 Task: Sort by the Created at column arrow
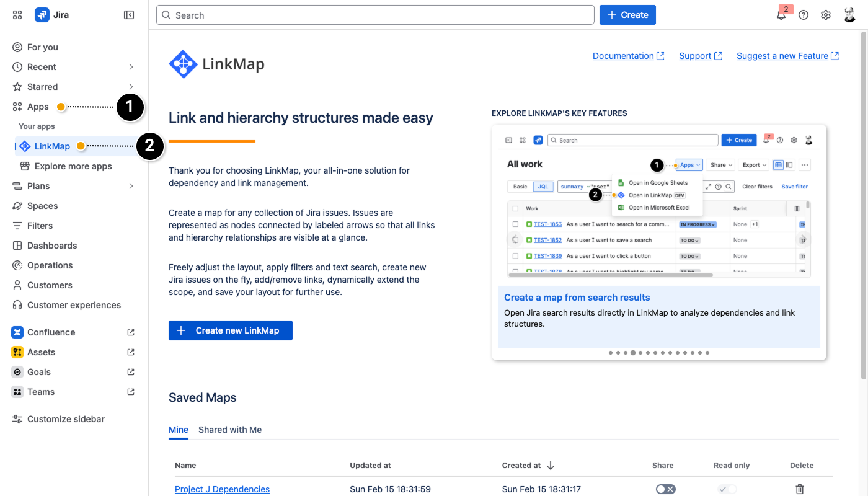(x=550, y=466)
